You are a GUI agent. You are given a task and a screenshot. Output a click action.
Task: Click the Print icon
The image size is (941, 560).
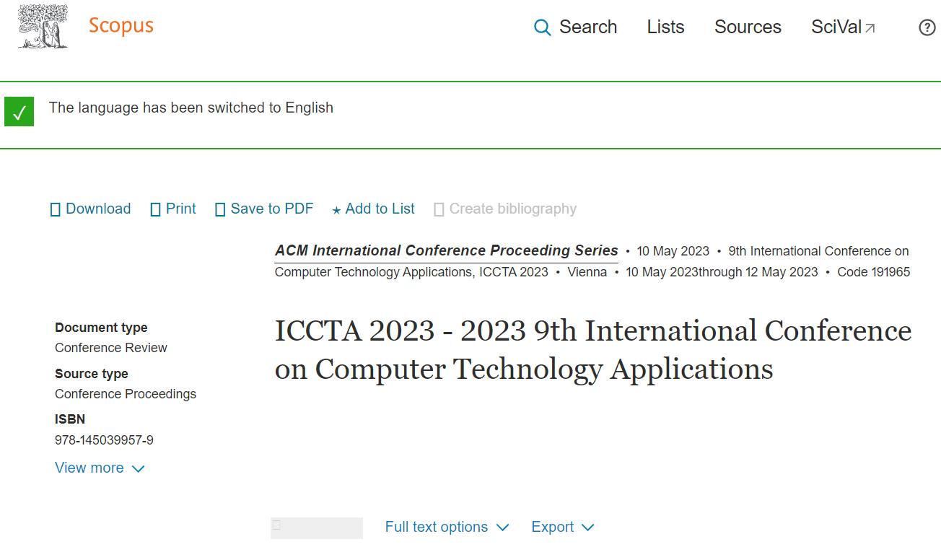coord(155,210)
